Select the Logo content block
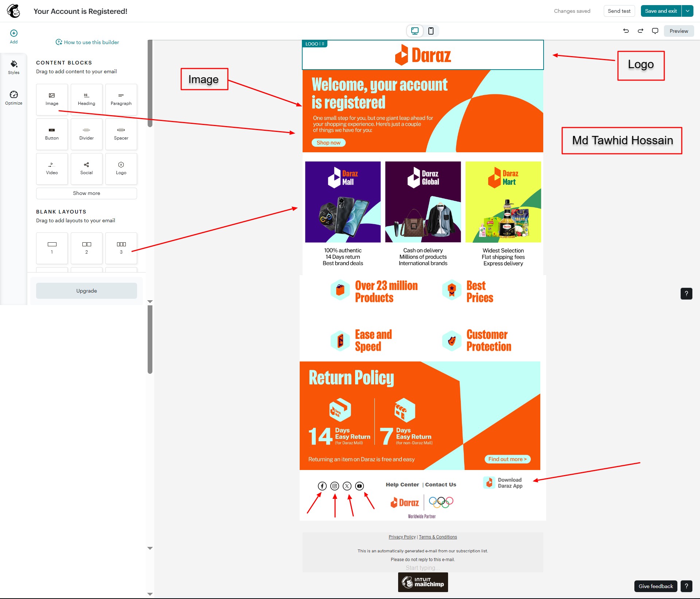The width and height of the screenshot is (700, 599). pyautogui.click(x=121, y=168)
